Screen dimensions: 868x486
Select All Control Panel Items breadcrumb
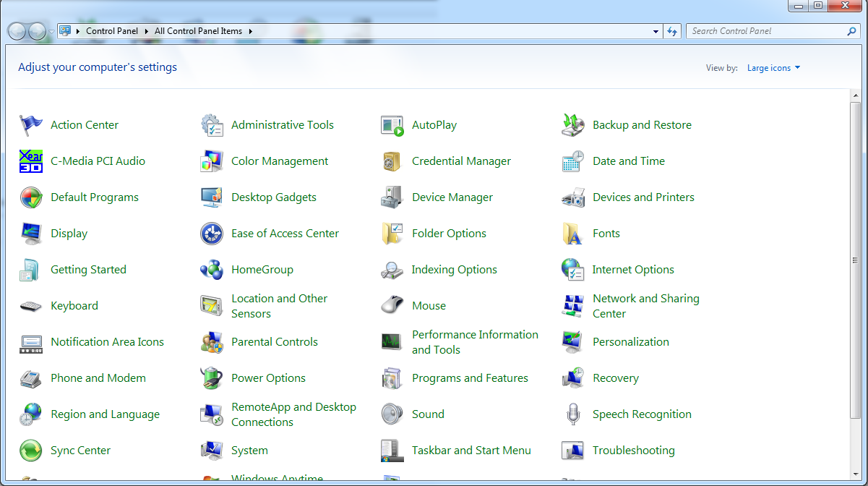[198, 32]
